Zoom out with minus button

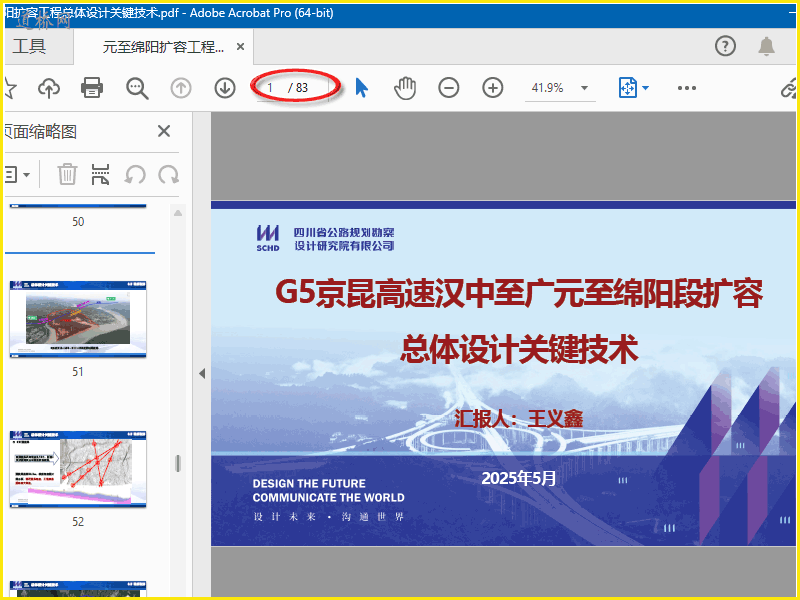click(x=448, y=88)
